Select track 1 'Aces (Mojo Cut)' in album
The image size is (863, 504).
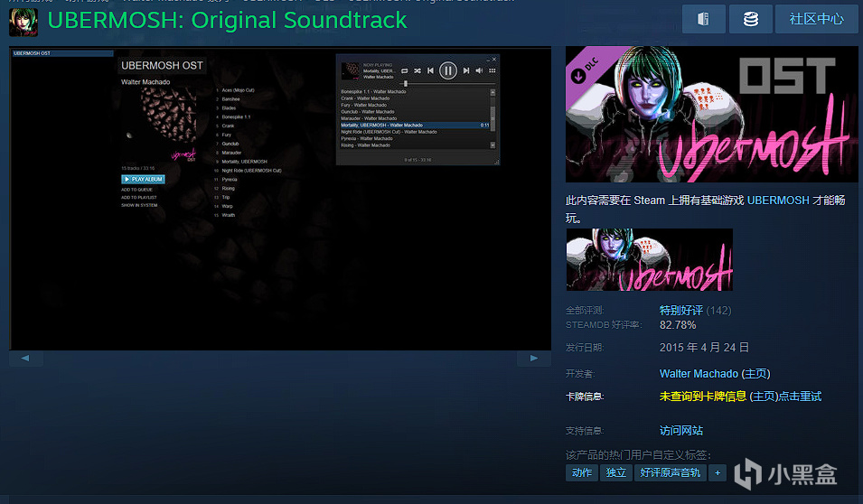click(238, 90)
